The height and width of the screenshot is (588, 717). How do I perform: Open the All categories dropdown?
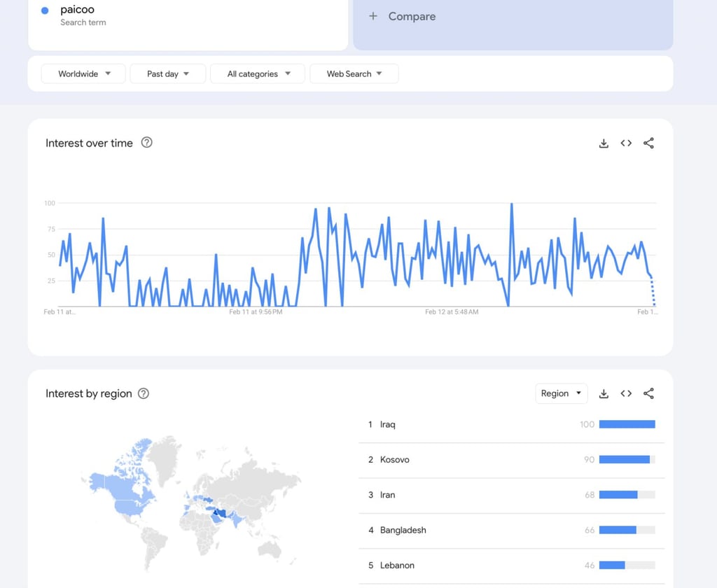258,73
